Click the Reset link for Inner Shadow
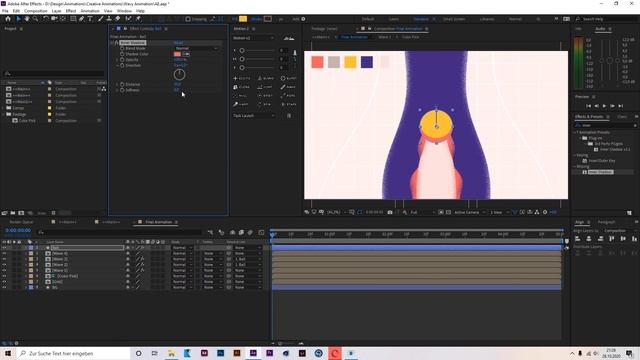The image size is (640, 360). click(x=179, y=42)
